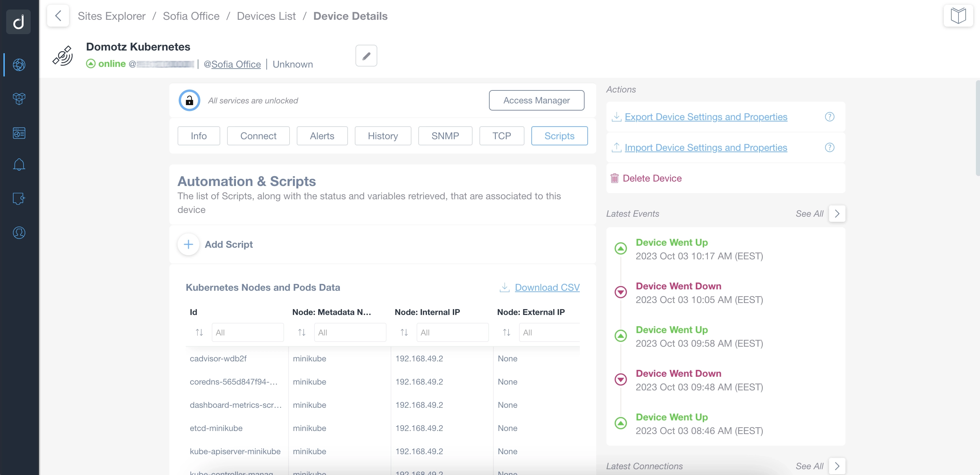Viewport: 980px width, 475px height.
Task: Go to Sofia Office breadcrumb
Action: pyautogui.click(x=191, y=16)
